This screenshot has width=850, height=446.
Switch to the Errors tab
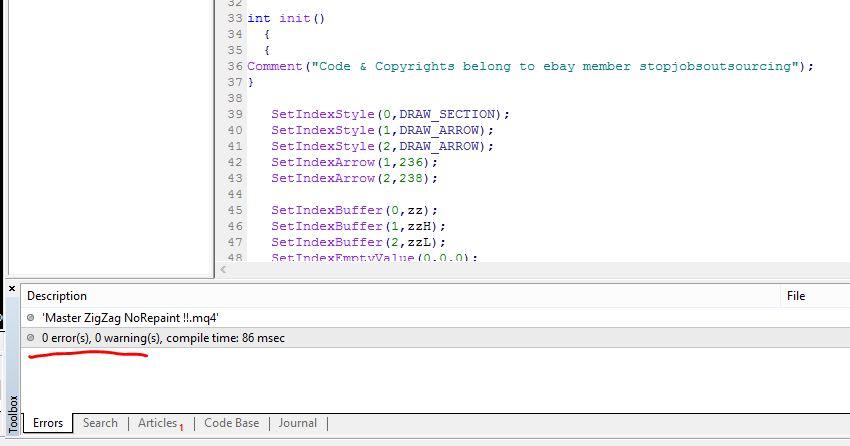click(48, 423)
